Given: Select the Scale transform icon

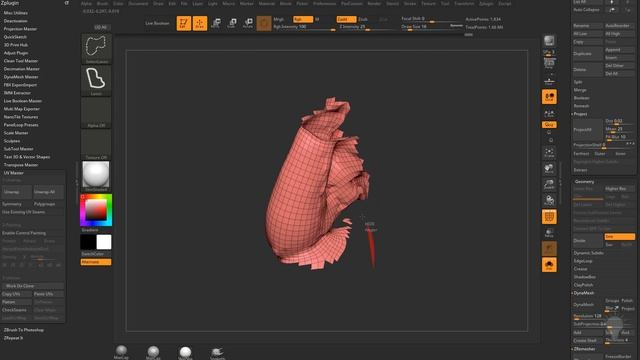Looking at the screenshot, I should click(232, 23).
